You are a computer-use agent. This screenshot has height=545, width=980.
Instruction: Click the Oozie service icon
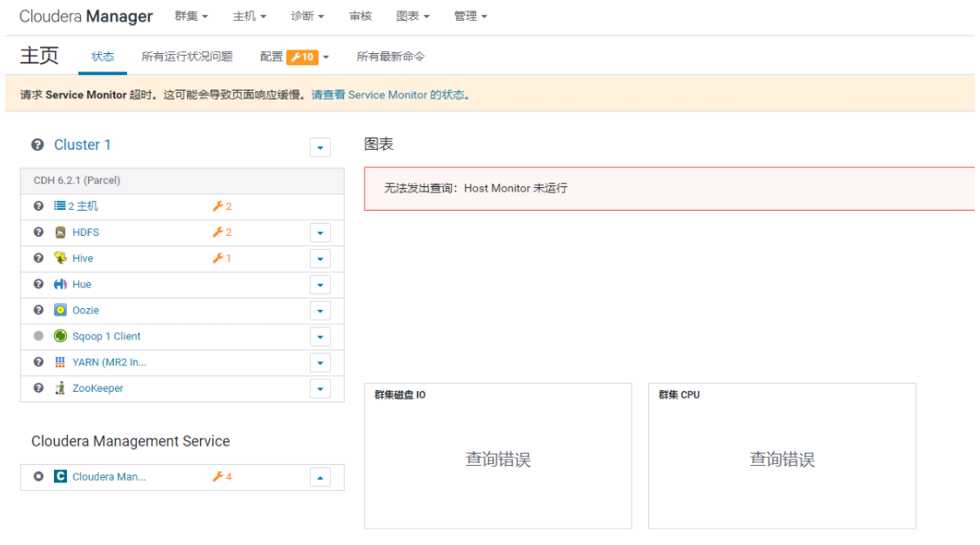coord(60,310)
